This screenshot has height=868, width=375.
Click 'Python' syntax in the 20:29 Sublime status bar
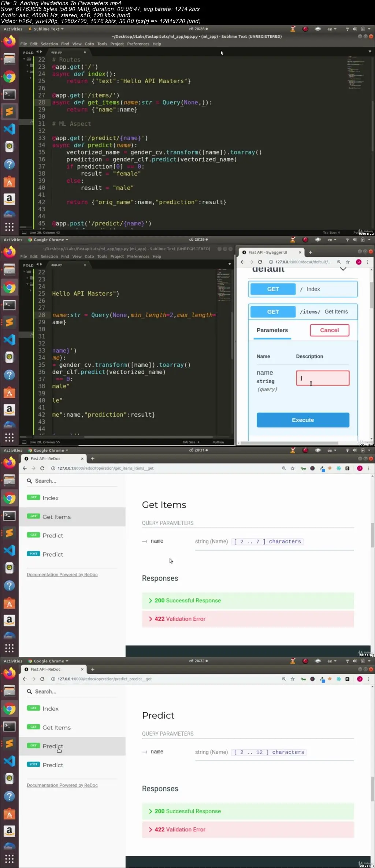coord(218,442)
